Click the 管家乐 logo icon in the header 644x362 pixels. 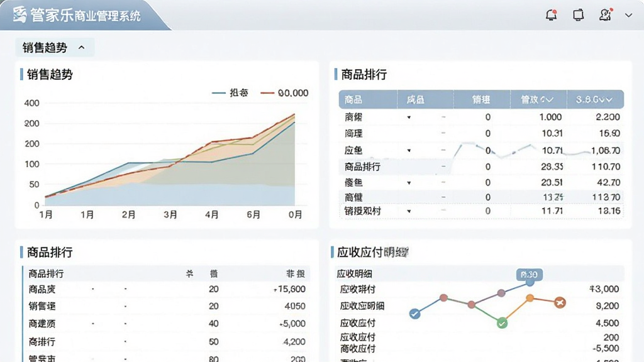19,15
